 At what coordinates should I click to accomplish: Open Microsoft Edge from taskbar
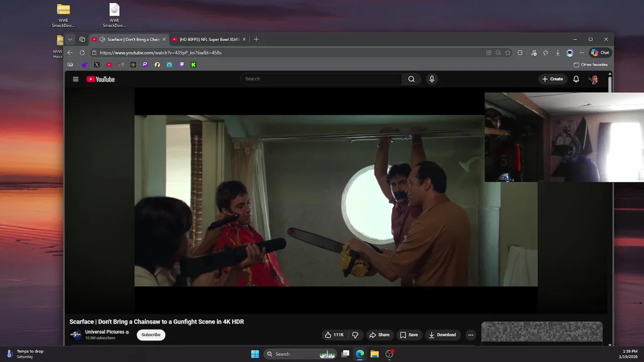360,354
